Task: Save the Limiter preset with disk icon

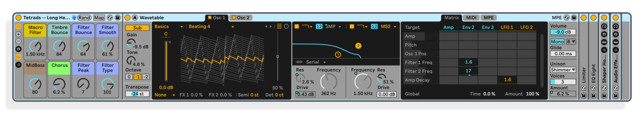Action: (584, 95)
